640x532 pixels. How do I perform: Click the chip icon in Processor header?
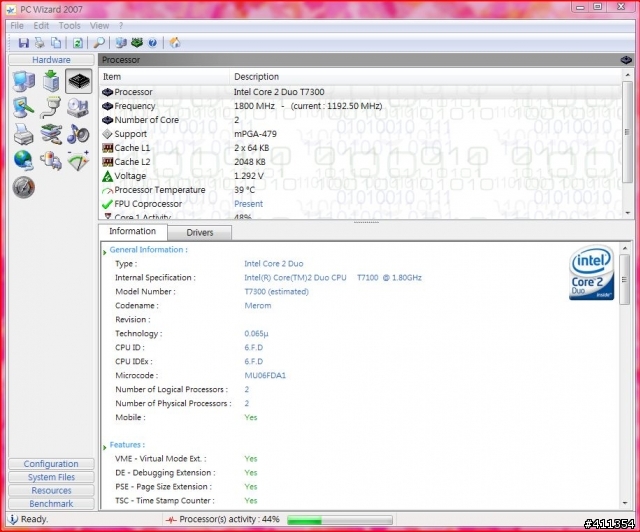626,60
